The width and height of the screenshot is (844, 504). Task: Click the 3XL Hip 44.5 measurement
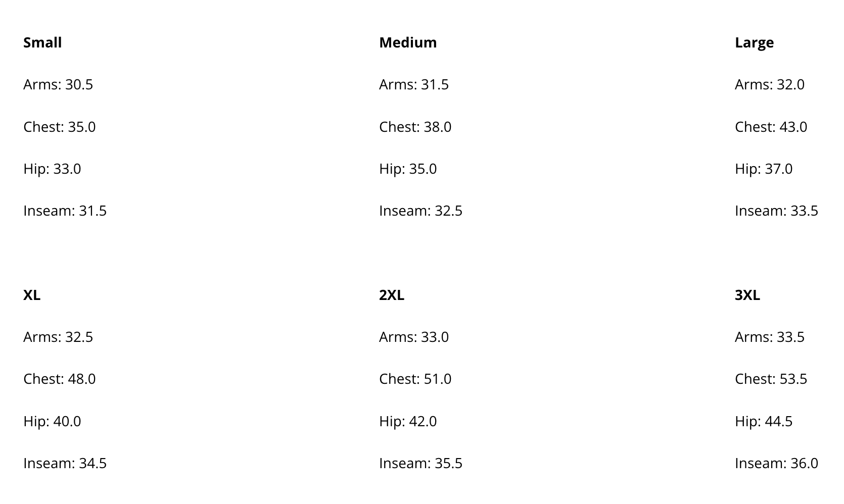(x=764, y=421)
